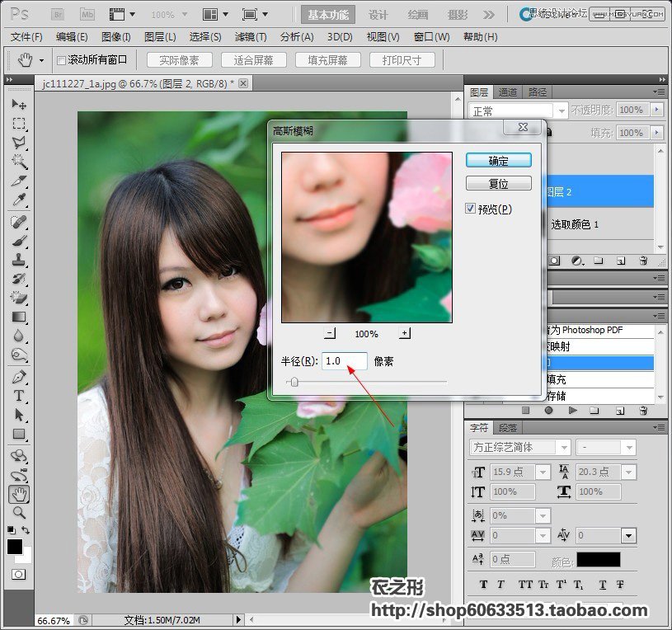Select the Lasso tool
The image size is (672, 630).
(x=19, y=143)
